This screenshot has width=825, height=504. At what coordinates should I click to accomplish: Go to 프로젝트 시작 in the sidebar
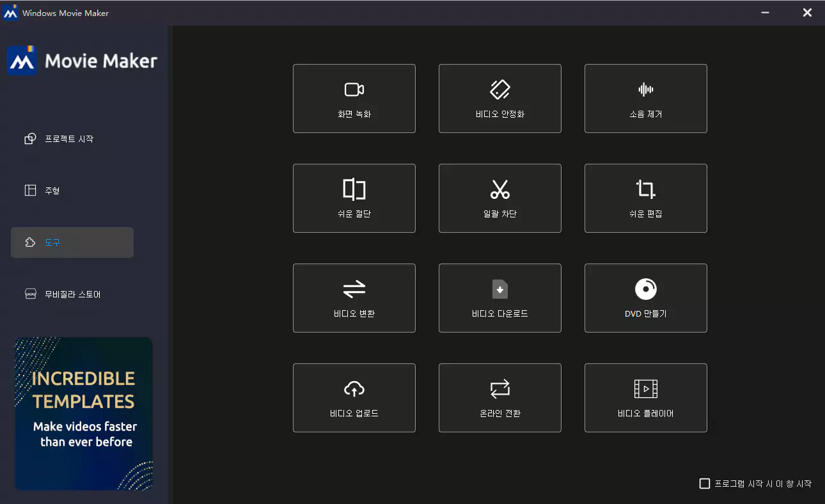72,139
